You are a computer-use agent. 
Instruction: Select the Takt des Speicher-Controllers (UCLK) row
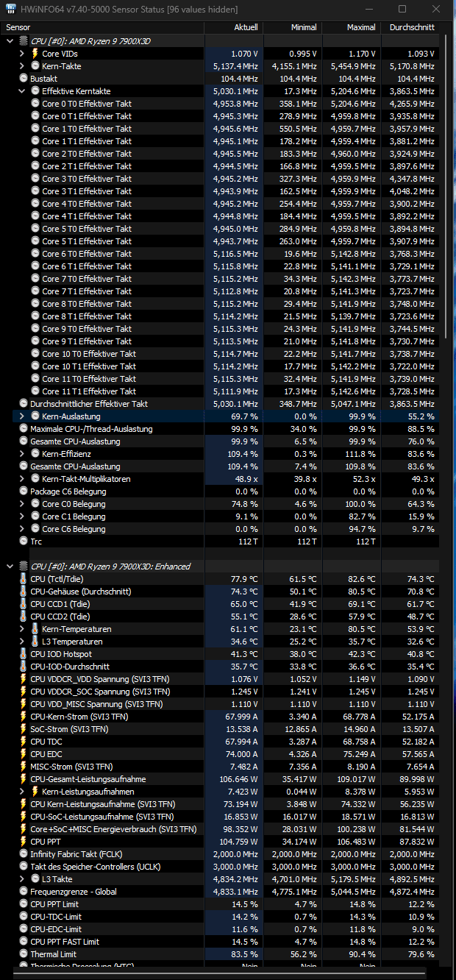tap(221, 867)
